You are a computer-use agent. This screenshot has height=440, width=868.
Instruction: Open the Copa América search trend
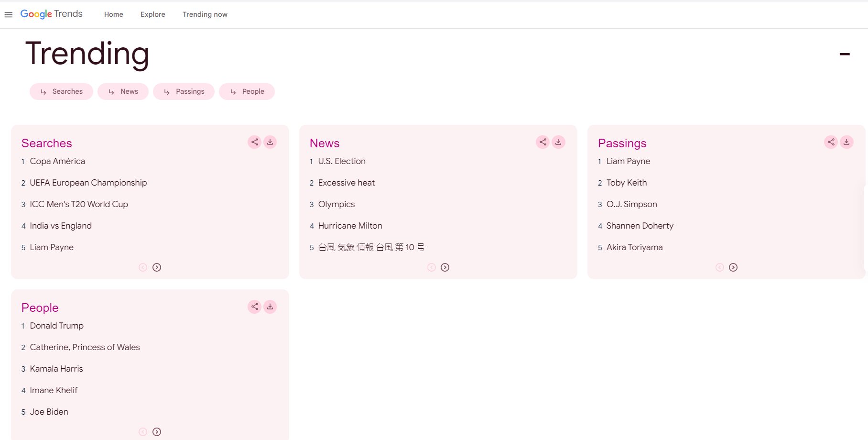(57, 161)
